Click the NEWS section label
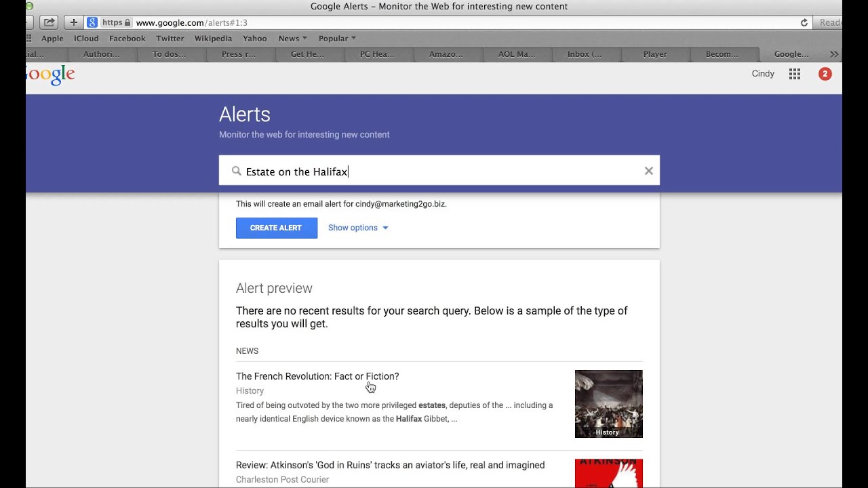 point(247,351)
